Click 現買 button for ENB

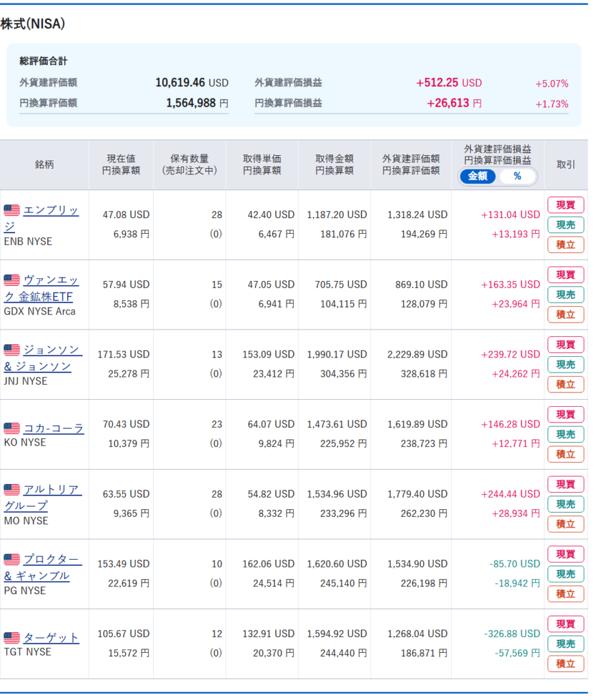[x=565, y=205]
